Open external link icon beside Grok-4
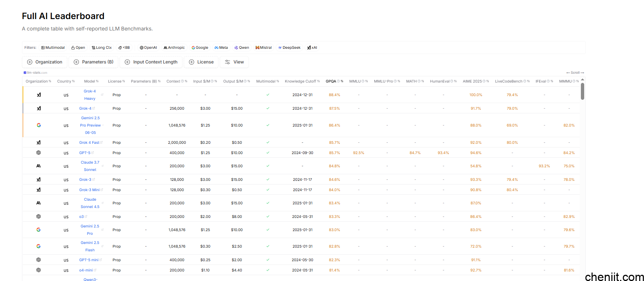Screen dimensions: 644x281 pyautogui.click(x=94, y=108)
